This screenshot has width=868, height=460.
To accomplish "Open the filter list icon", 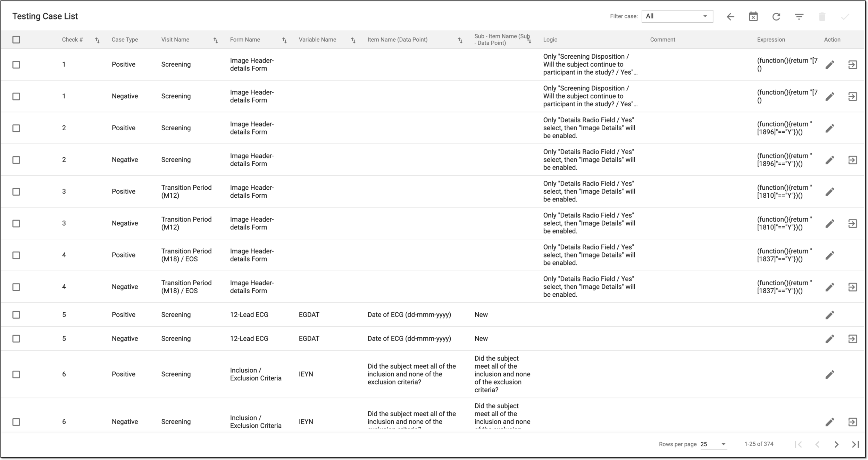I will (x=799, y=17).
